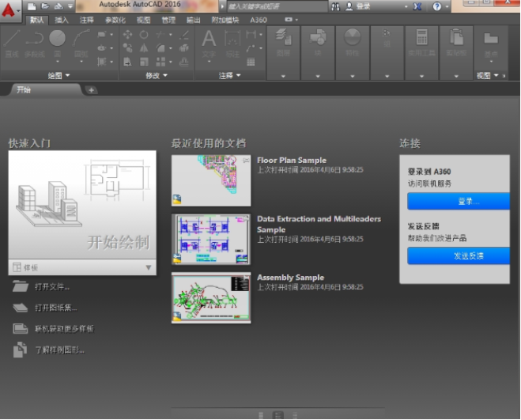Select the Dimension (标注) tool
Viewport: 521px width, 420px height.
(x=232, y=44)
